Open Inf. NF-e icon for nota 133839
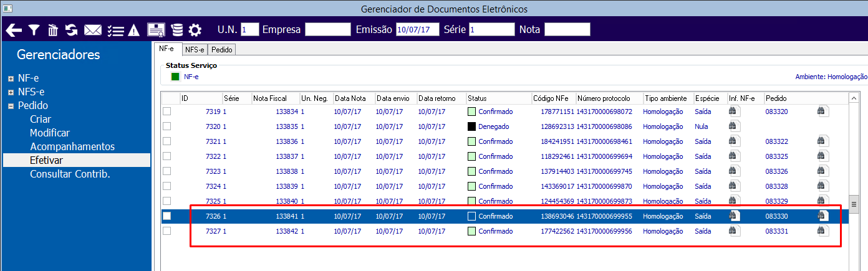 tap(734, 186)
